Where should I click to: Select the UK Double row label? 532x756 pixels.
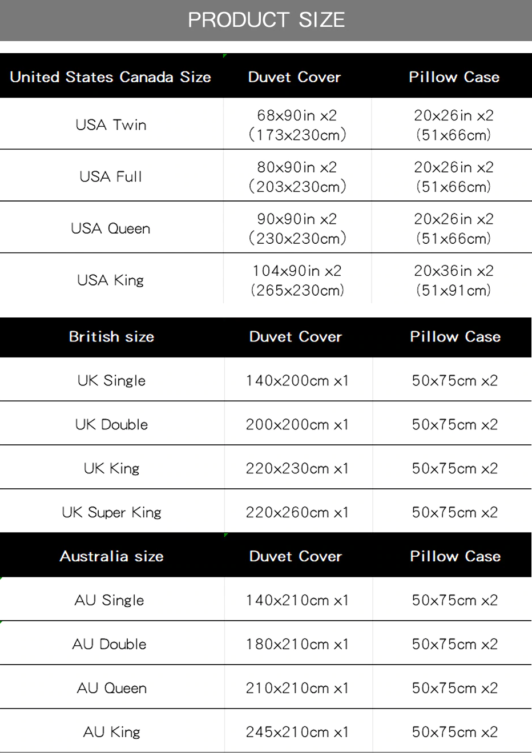(x=111, y=425)
